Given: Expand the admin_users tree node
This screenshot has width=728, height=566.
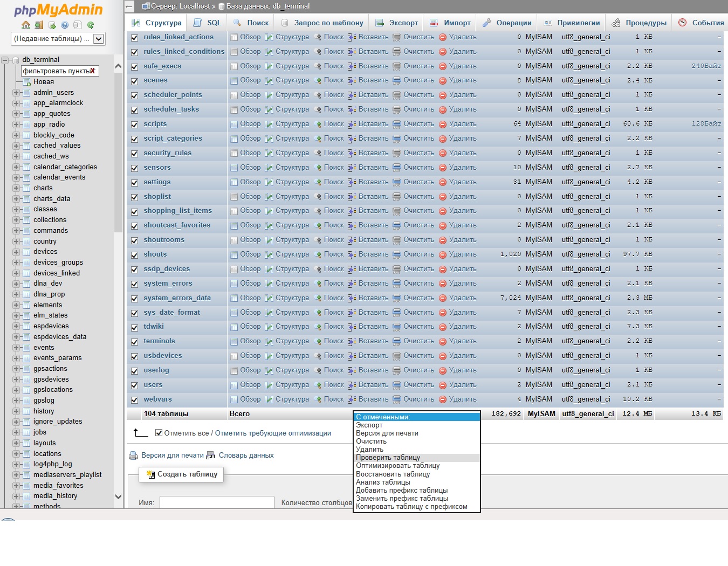Looking at the screenshot, I should (x=16, y=93).
